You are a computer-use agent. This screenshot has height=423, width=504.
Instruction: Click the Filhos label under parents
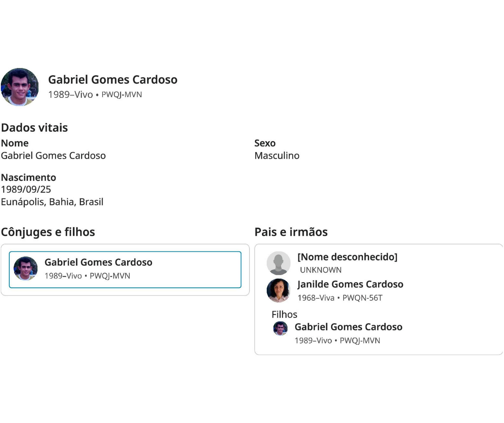[x=284, y=315]
